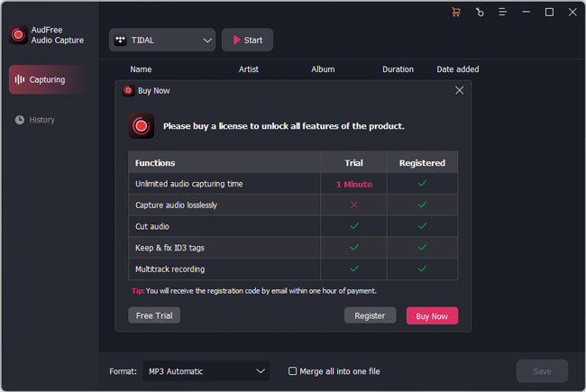Click the large red recorder icon in dialog
This screenshot has width=586, height=392.
coord(142,126)
